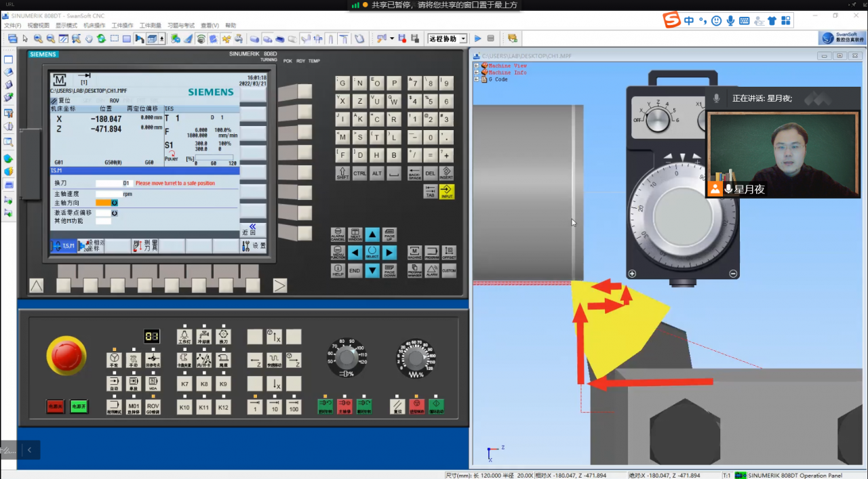Screen dimensions: 868x479
Task: Toggle the green power on button 电源开
Action: pos(79,407)
